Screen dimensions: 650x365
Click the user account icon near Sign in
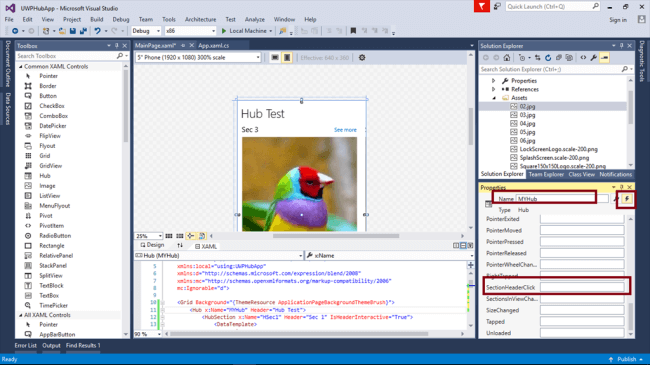click(641, 19)
